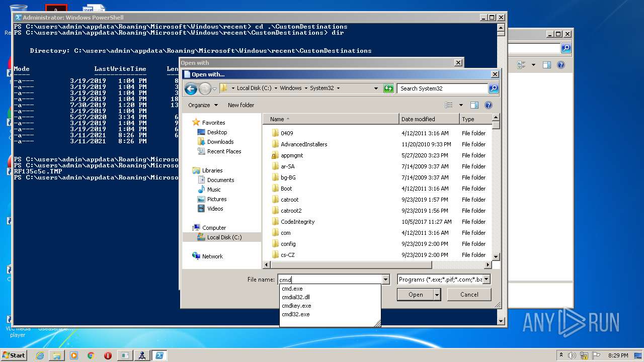Open the File name history dropdown

click(386, 280)
